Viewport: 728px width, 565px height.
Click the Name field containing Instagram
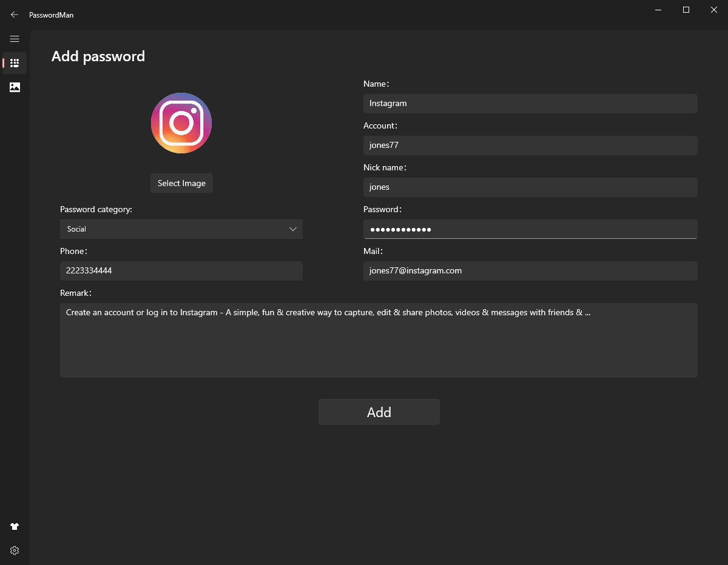coord(530,104)
